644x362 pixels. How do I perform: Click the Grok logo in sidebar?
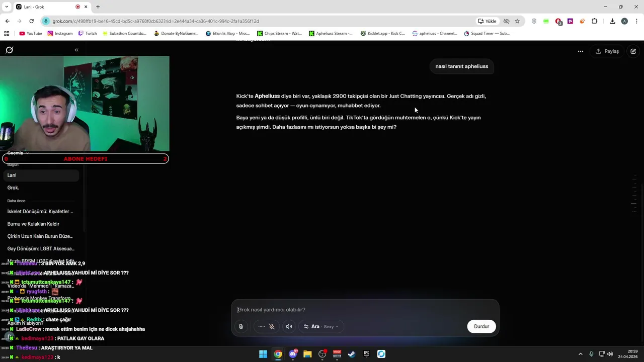click(9, 50)
